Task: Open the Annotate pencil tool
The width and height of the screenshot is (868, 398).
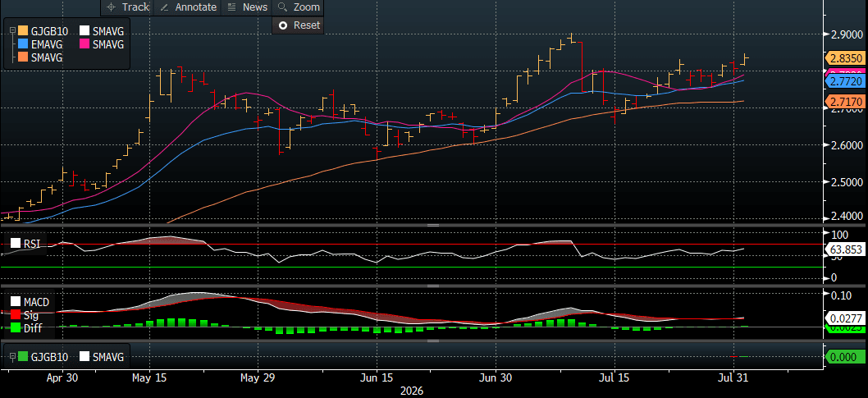Action: [187, 7]
